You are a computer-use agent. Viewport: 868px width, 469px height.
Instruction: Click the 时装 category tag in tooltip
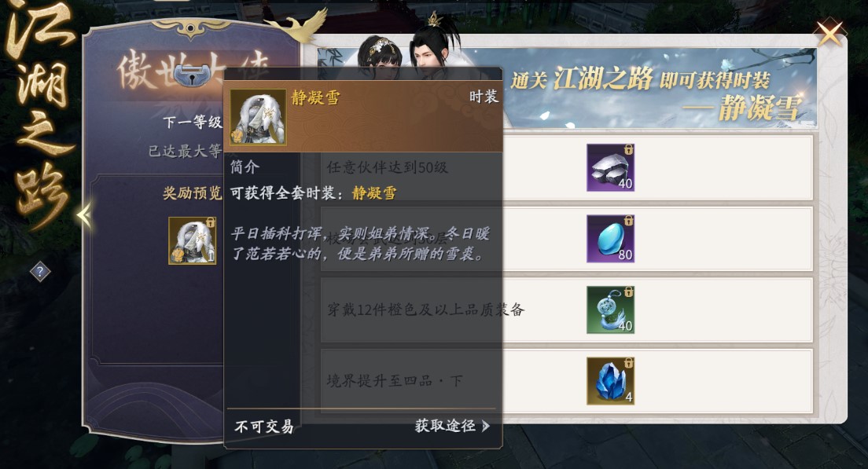tap(484, 97)
